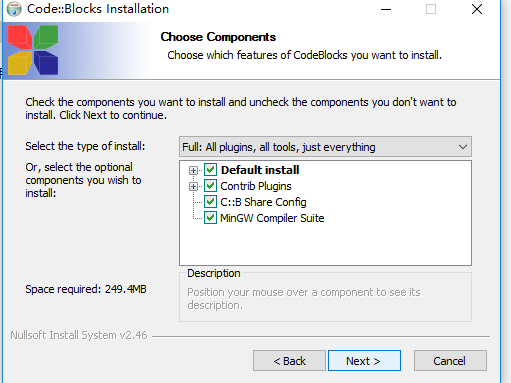Select the Default install tree label
This screenshot has height=383, width=511.
(x=260, y=170)
